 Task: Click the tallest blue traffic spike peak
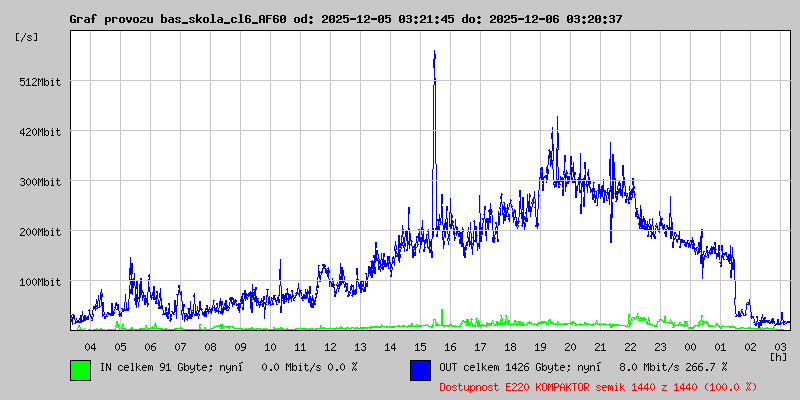(434, 54)
